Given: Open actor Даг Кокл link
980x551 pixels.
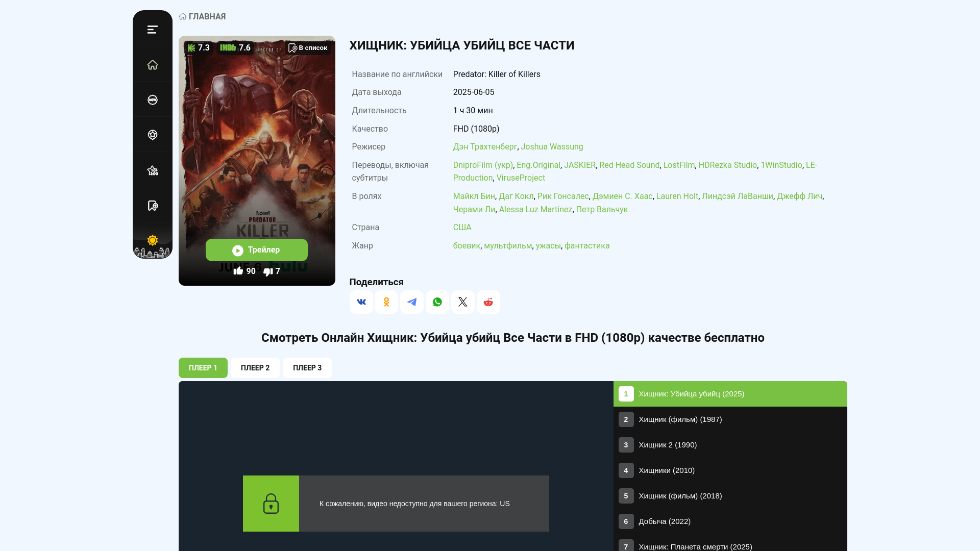Looking at the screenshot, I should [x=516, y=196].
